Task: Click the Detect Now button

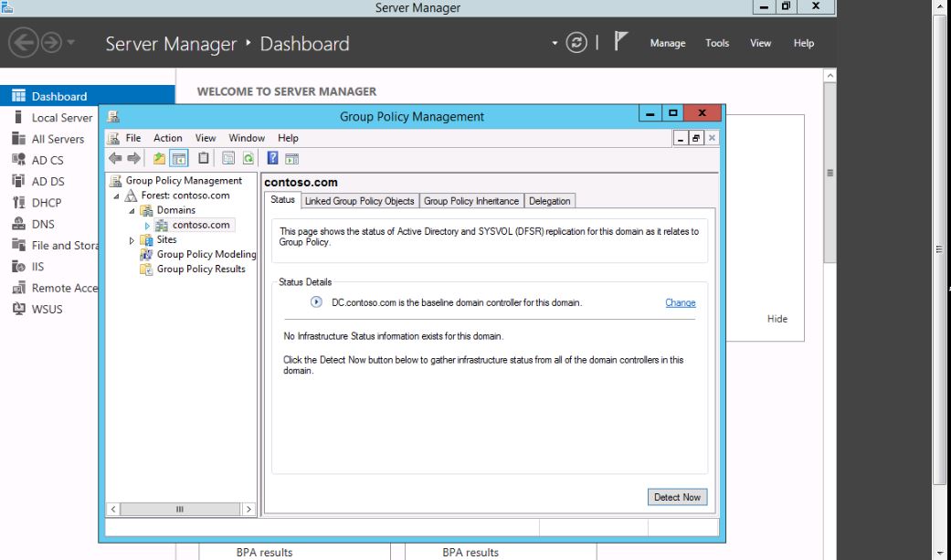Action: 677,497
